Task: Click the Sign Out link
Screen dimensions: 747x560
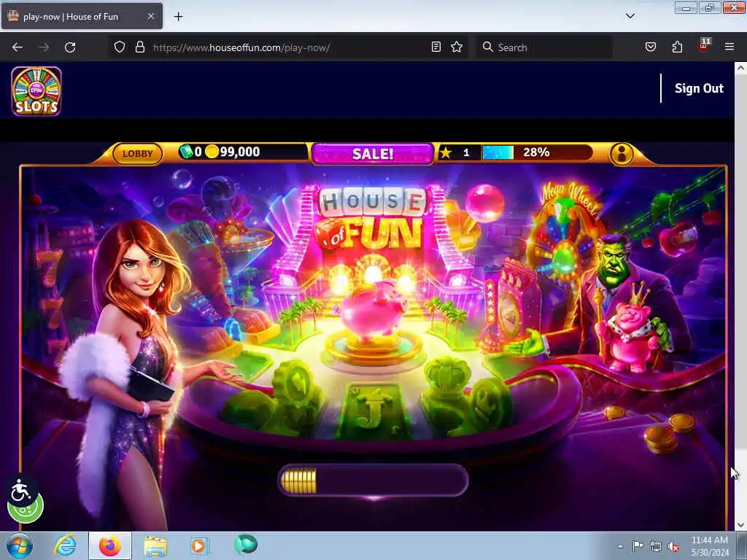Action: click(x=699, y=88)
